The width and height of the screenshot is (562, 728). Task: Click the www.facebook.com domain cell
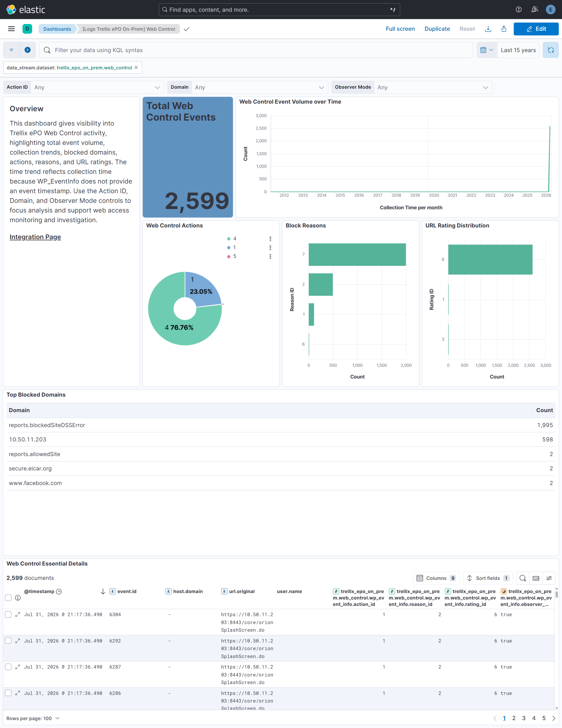(x=35, y=483)
